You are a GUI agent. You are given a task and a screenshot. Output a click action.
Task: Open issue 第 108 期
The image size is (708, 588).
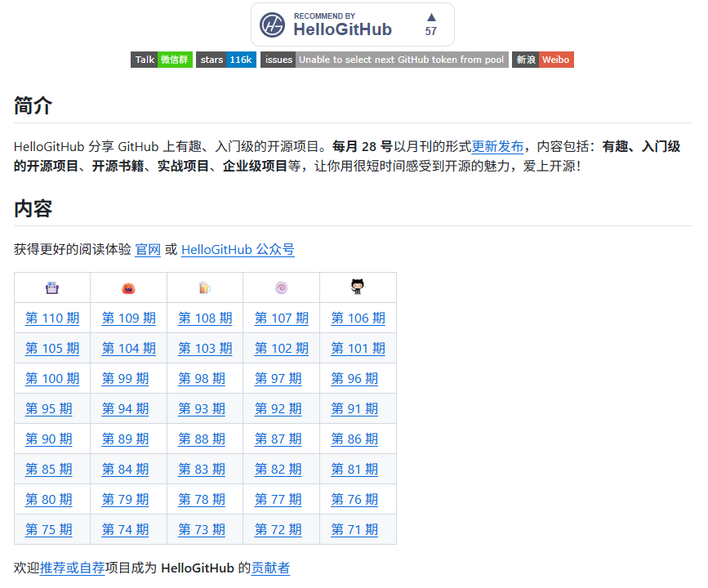point(205,318)
